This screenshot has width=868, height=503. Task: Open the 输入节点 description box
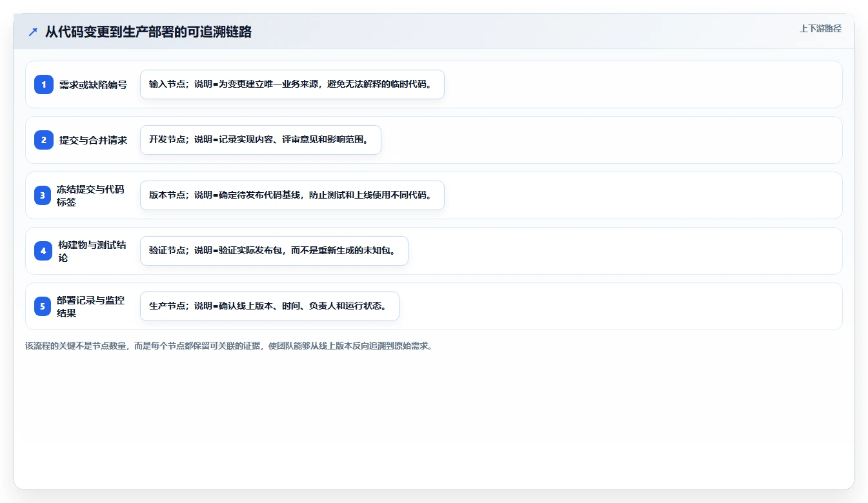(292, 84)
